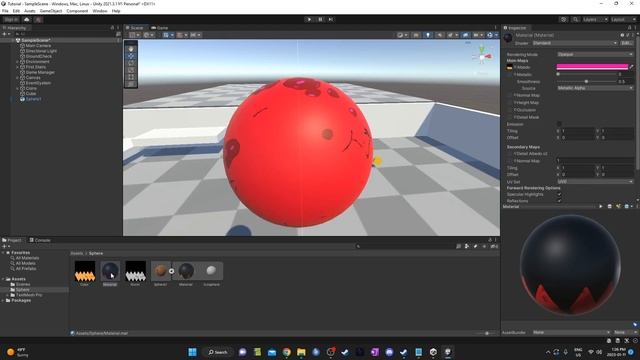Viewport: 640px width, 360px height.
Task: Open the Shader dropdown set to Standard
Action: pyautogui.click(x=575, y=43)
